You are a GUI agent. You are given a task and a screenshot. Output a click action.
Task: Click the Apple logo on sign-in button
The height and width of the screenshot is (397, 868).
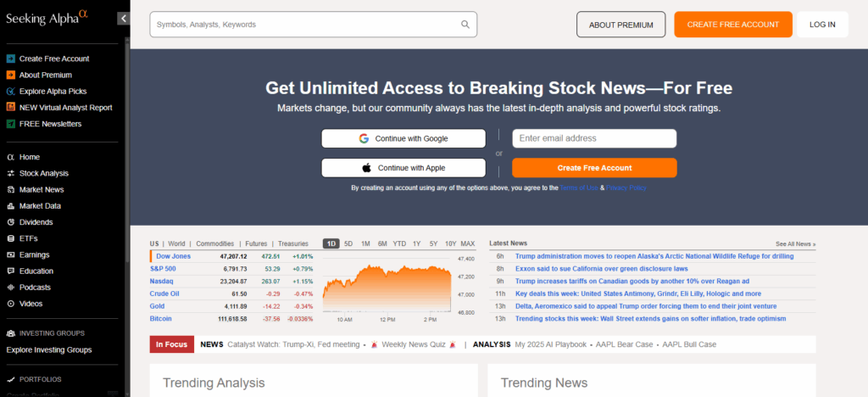coord(366,168)
